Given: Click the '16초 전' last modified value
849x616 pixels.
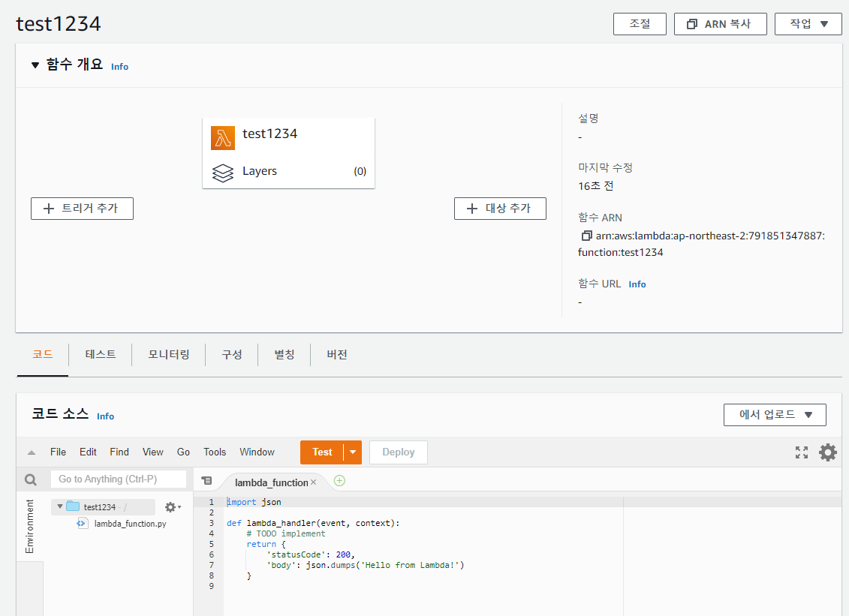Looking at the screenshot, I should click(595, 185).
